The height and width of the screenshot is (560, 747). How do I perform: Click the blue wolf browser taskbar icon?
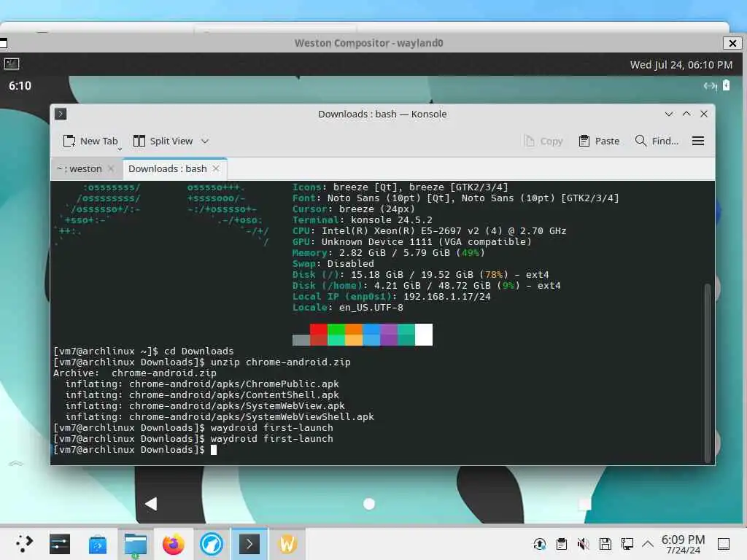click(211, 544)
